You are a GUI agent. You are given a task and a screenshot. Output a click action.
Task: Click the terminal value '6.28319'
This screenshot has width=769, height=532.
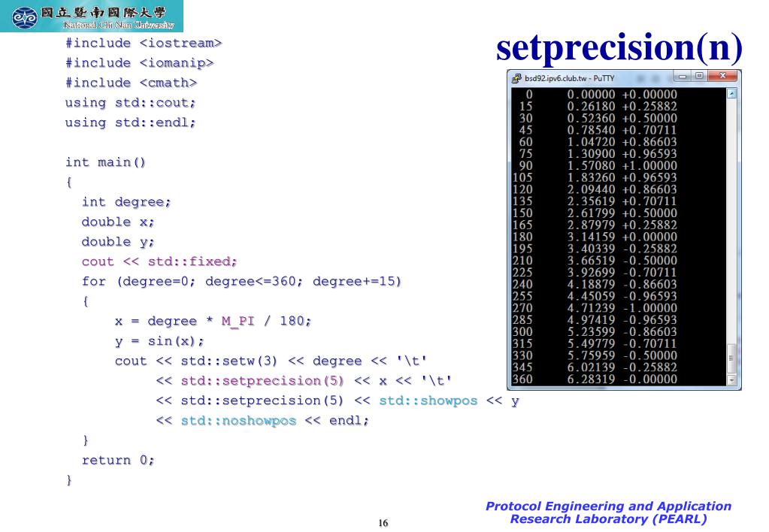[x=591, y=379]
